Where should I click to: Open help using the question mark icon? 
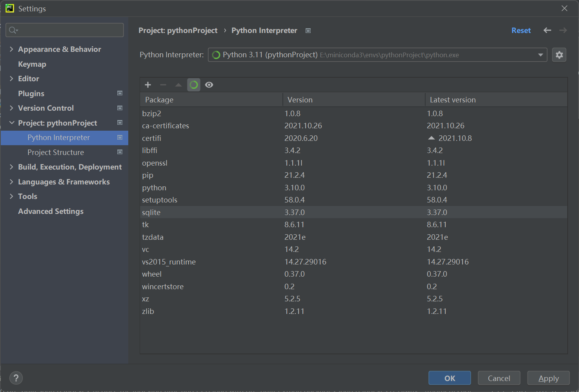pos(16,378)
